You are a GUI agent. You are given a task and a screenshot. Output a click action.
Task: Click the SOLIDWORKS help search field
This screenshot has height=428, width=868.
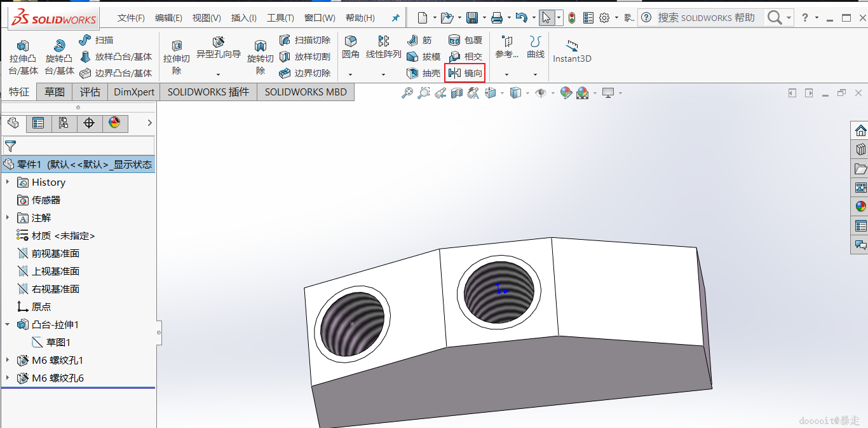706,18
